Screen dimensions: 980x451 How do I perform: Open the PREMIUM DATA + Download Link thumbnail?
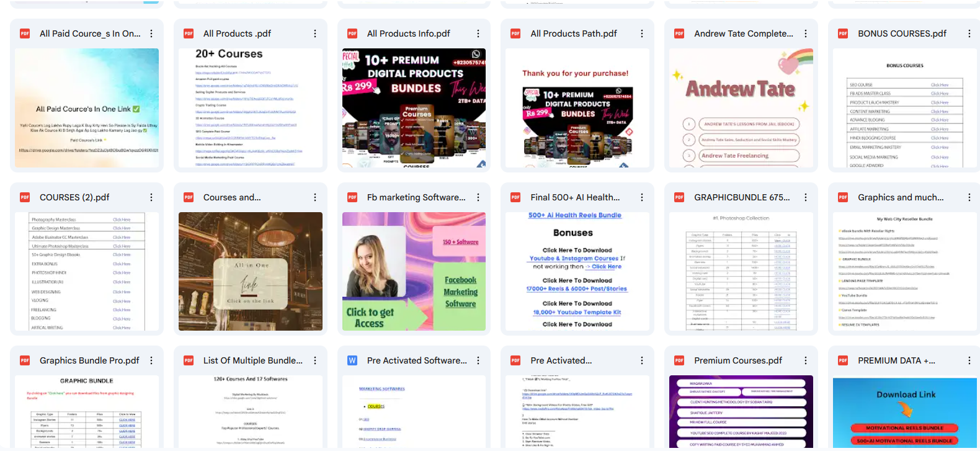point(905,411)
